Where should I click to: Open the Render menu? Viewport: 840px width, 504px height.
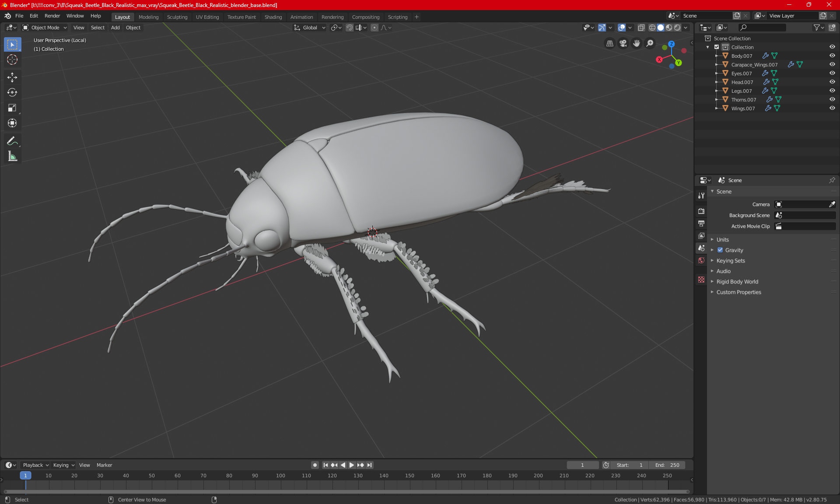coord(52,16)
